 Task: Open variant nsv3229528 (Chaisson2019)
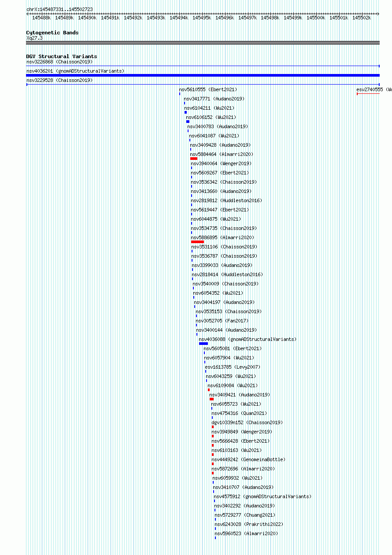point(59,80)
